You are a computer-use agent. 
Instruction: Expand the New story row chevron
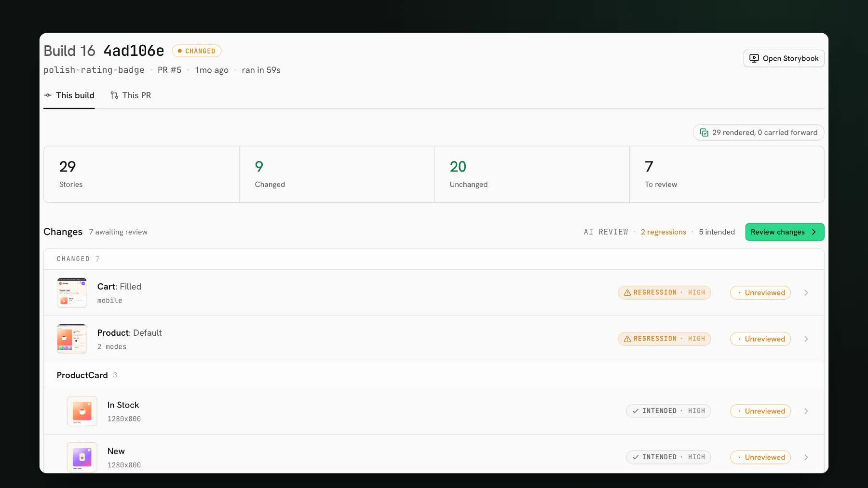tap(806, 458)
